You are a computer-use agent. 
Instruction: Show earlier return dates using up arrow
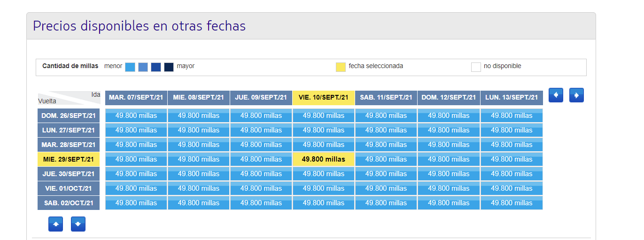[55, 224]
